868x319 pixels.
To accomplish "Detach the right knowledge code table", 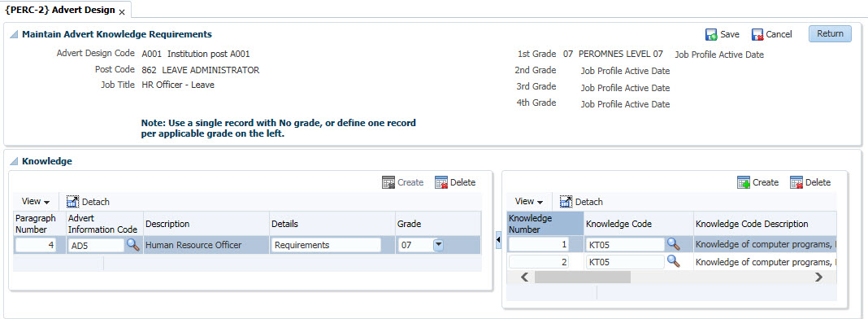I will (581, 202).
